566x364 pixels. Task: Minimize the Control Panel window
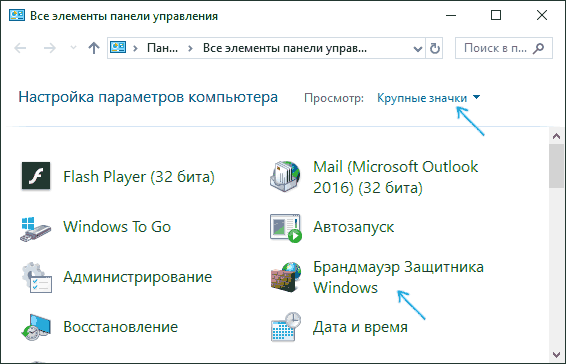coord(451,16)
